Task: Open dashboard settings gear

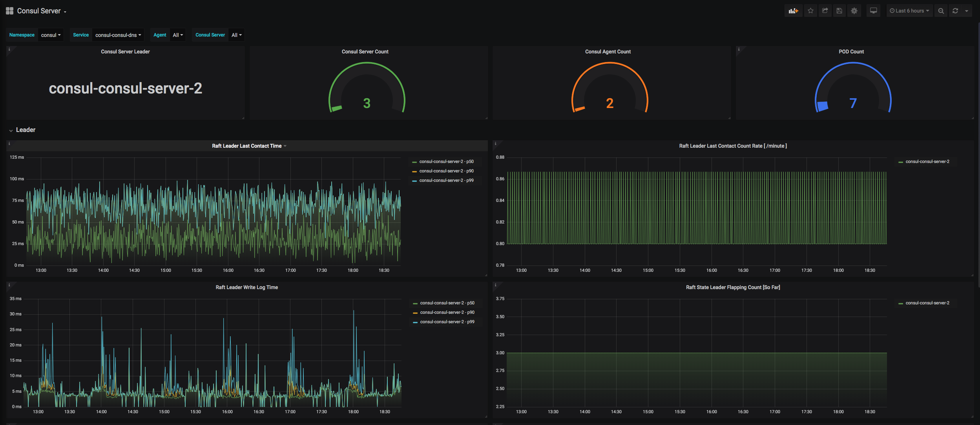Action: pos(854,11)
